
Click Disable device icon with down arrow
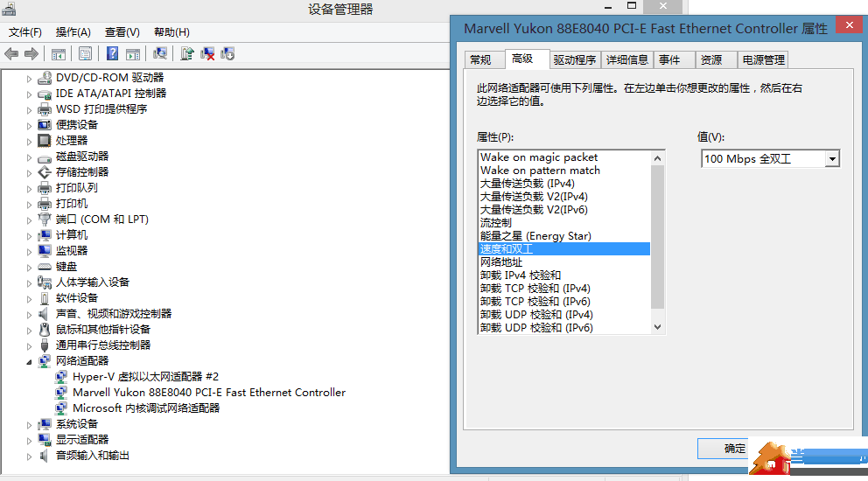point(227,53)
